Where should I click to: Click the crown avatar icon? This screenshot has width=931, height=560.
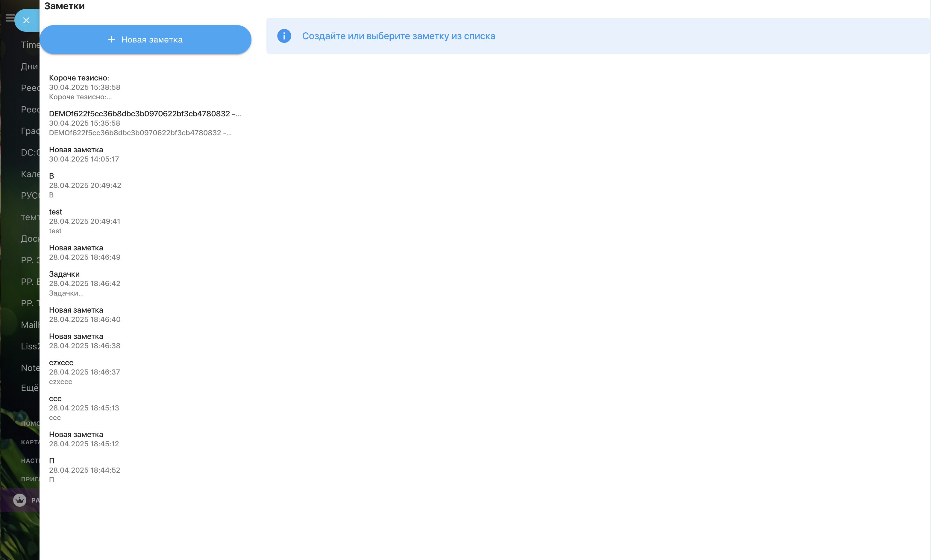pyautogui.click(x=20, y=500)
